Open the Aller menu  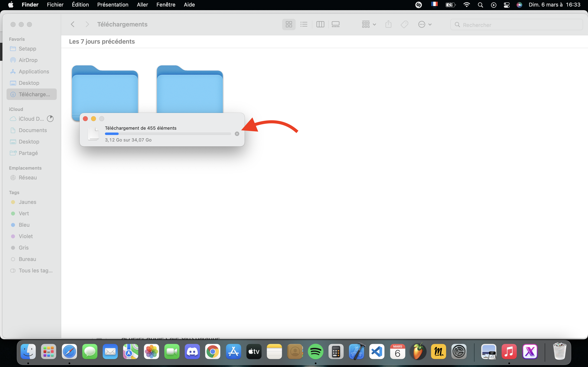point(142,5)
